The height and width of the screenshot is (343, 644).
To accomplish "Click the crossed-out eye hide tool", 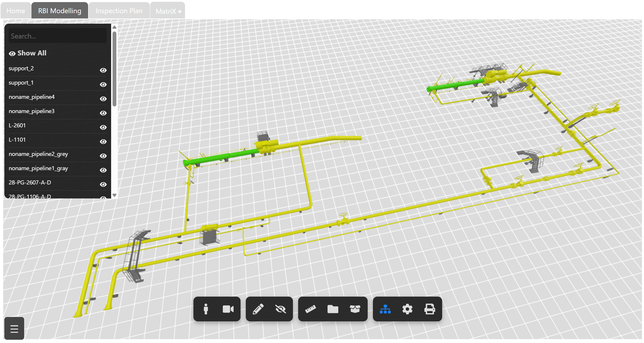I will click(281, 309).
